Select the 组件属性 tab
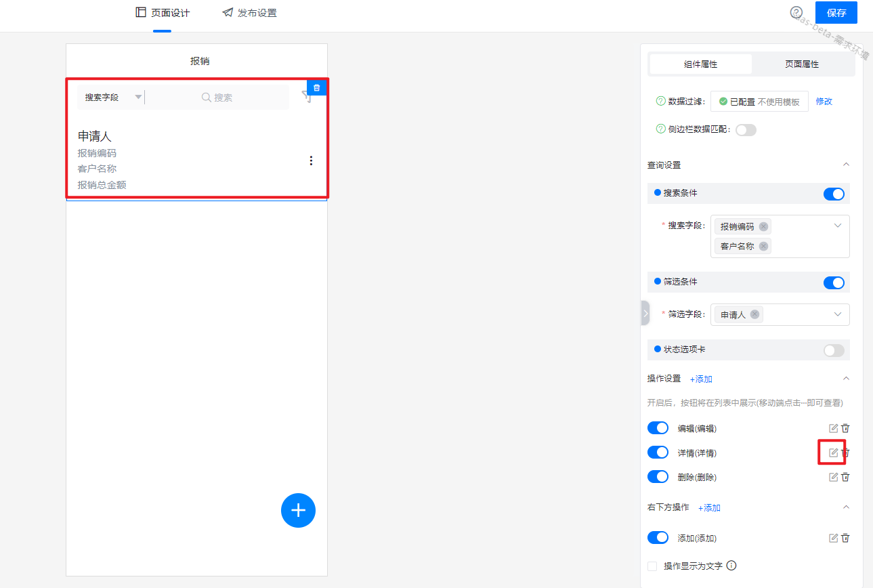The height and width of the screenshot is (588, 873). [700, 64]
